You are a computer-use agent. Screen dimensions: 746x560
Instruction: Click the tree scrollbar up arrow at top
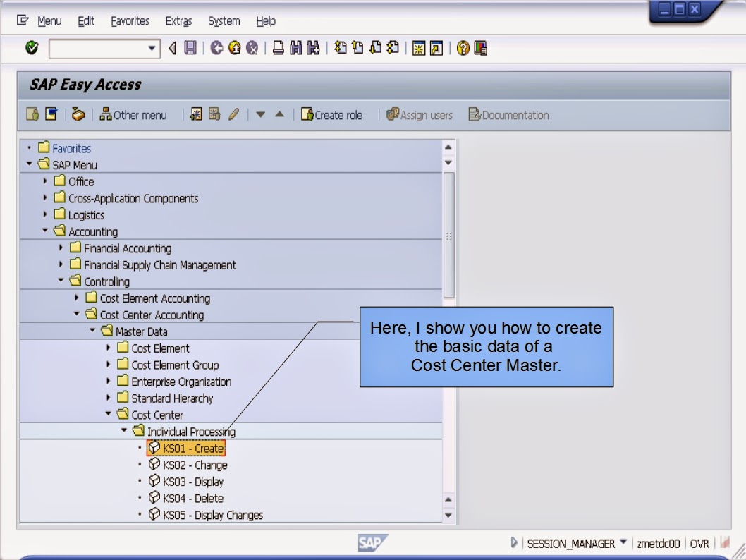[x=448, y=147]
